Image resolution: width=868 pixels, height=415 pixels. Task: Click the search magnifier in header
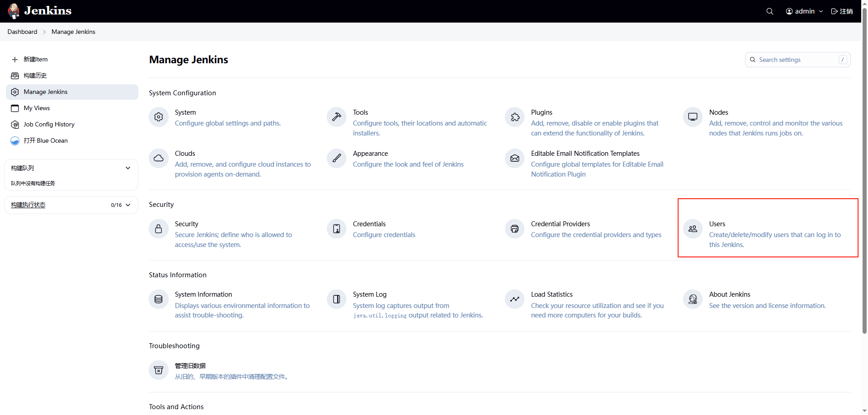coord(769,11)
